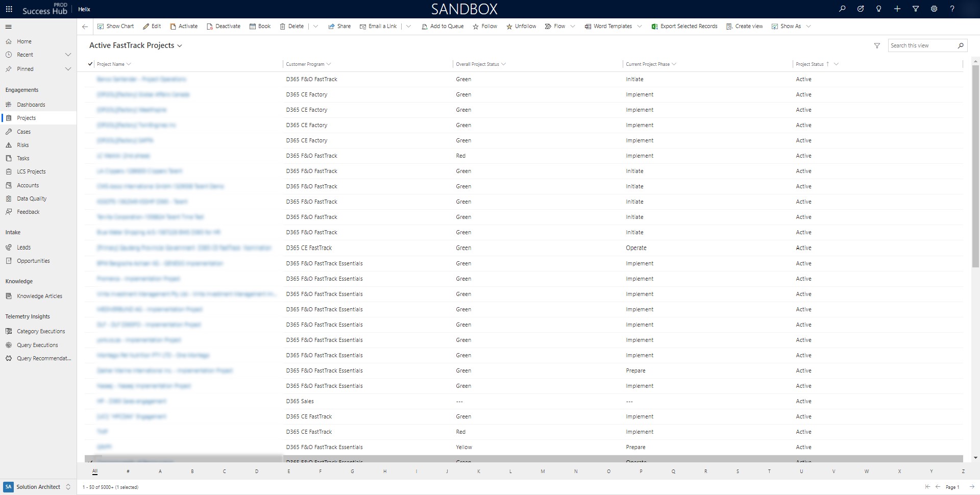Click the global search magnifier icon
This screenshot has width=980, height=495.
[x=842, y=9]
